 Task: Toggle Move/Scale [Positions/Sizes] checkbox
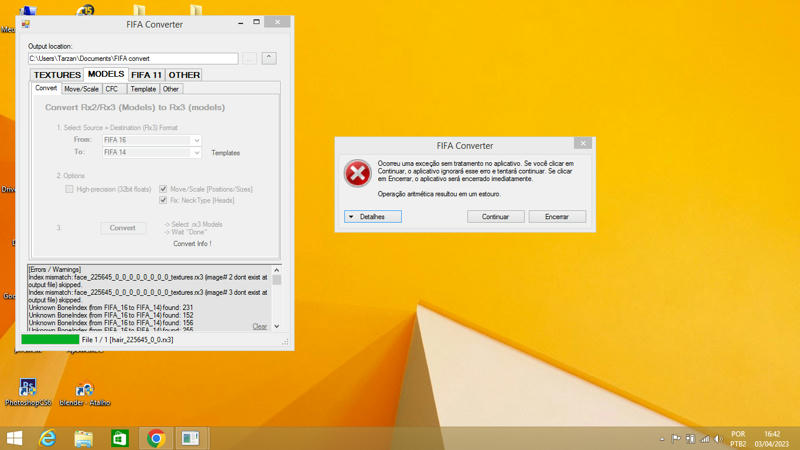[163, 189]
